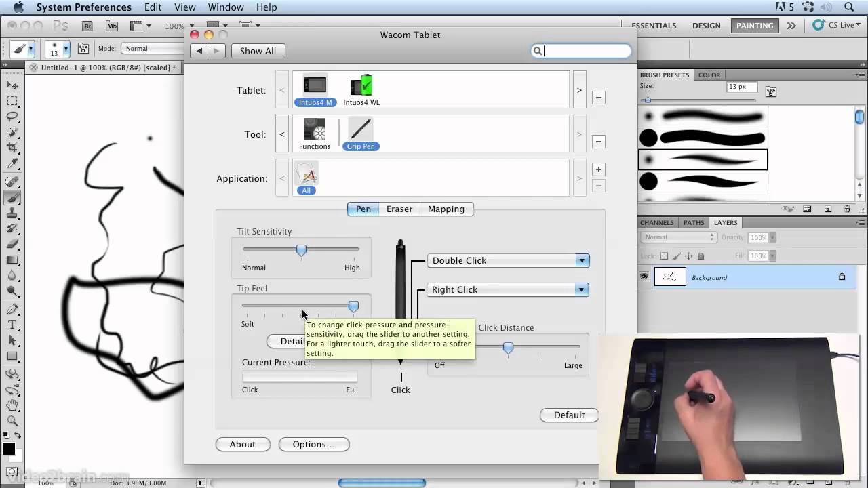This screenshot has height=488, width=868.
Task: Switch to the Mapping tab
Action: click(446, 209)
